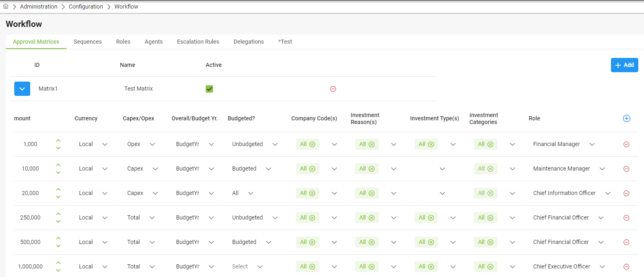
Task: Open the Budgeted 'Select' dropdown in the 1,000,000 row
Action: pos(260,267)
